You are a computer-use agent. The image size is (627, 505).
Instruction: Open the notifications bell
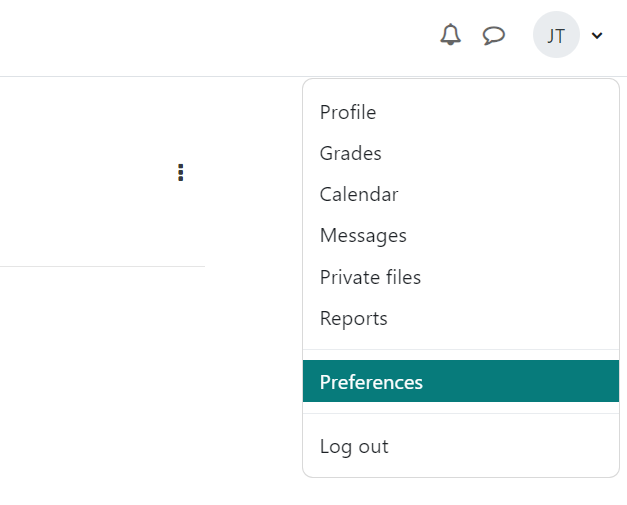[451, 35]
